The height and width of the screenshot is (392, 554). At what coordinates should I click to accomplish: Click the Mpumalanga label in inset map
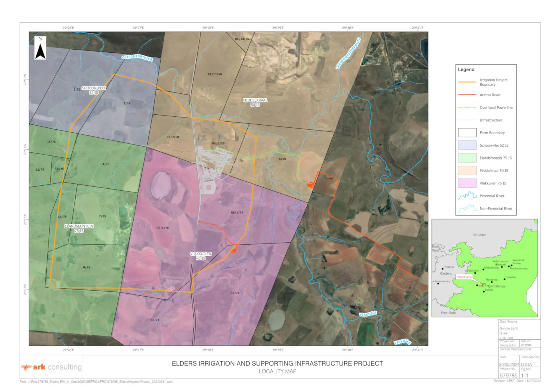click(496, 286)
